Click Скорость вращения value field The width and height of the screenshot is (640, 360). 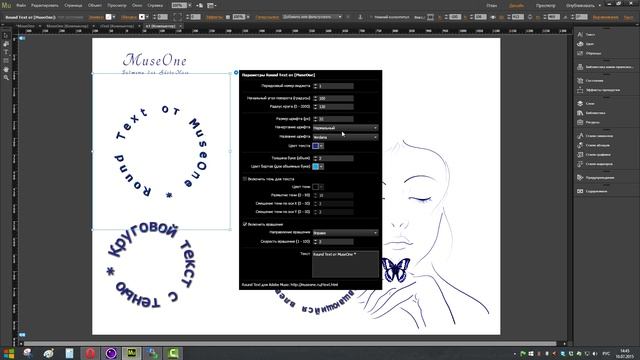[336, 242]
